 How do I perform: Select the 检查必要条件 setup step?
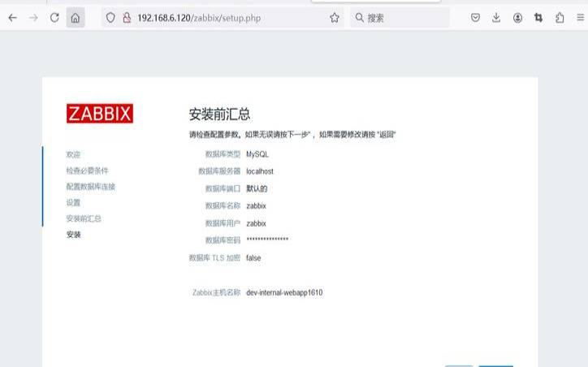pos(87,171)
